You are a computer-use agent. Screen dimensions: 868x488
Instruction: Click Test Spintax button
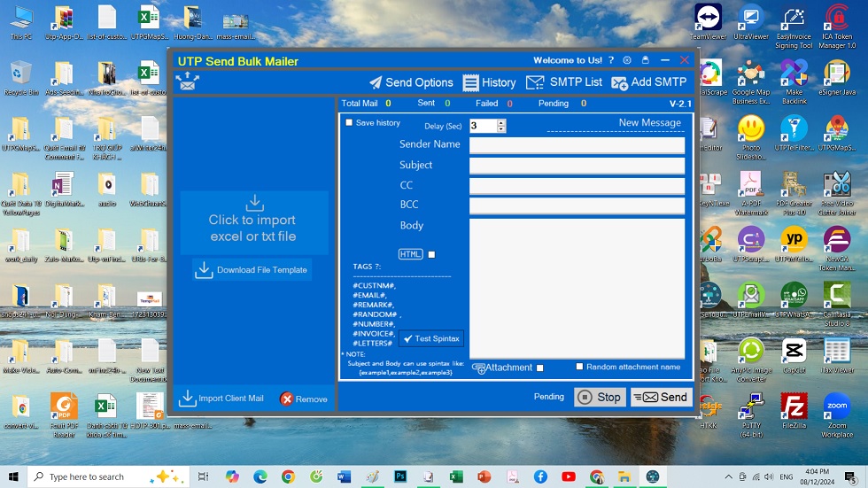[x=430, y=338]
